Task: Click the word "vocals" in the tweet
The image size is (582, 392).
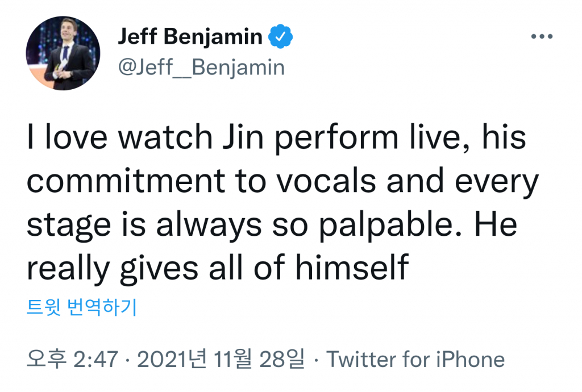Action: 326,181
